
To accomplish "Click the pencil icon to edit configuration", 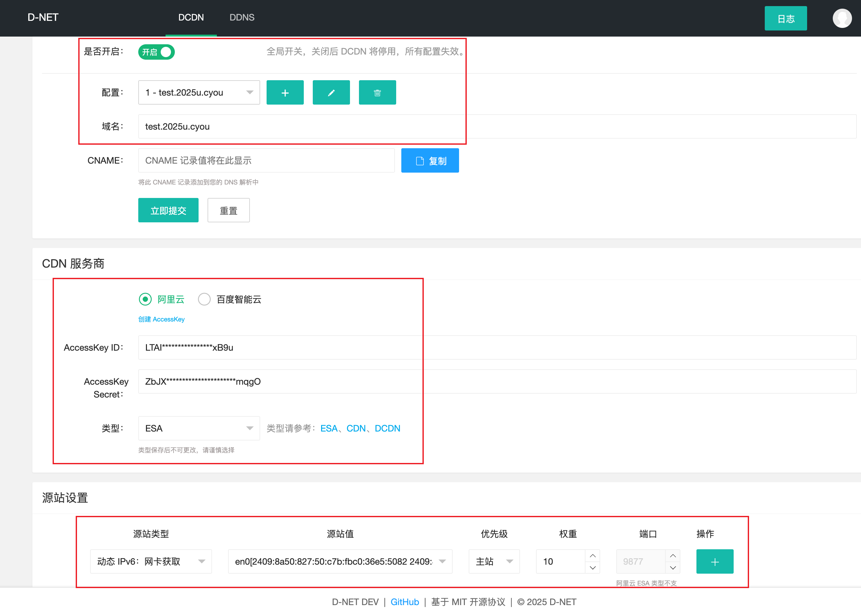I will (x=331, y=92).
